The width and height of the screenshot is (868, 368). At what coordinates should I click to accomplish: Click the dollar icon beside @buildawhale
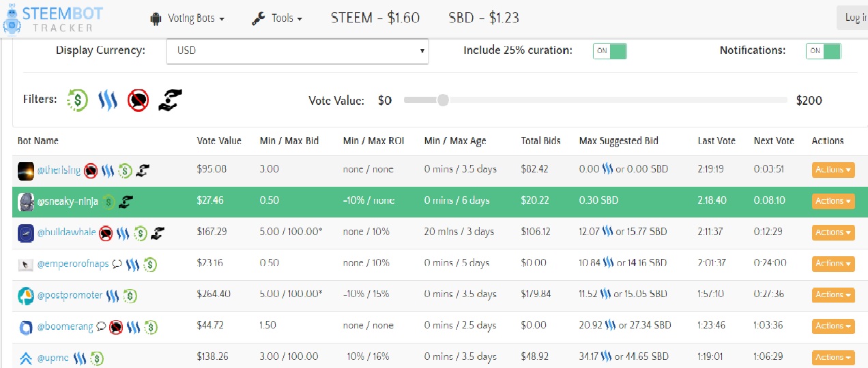click(141, 232)
